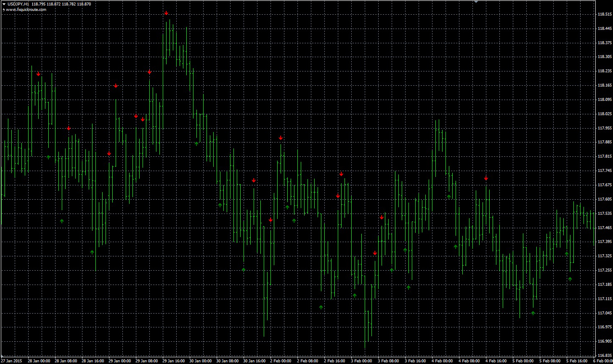Click the 30 Jan 08:00 time label
Viewport: 613px width, 364px height.
[228, 361]
